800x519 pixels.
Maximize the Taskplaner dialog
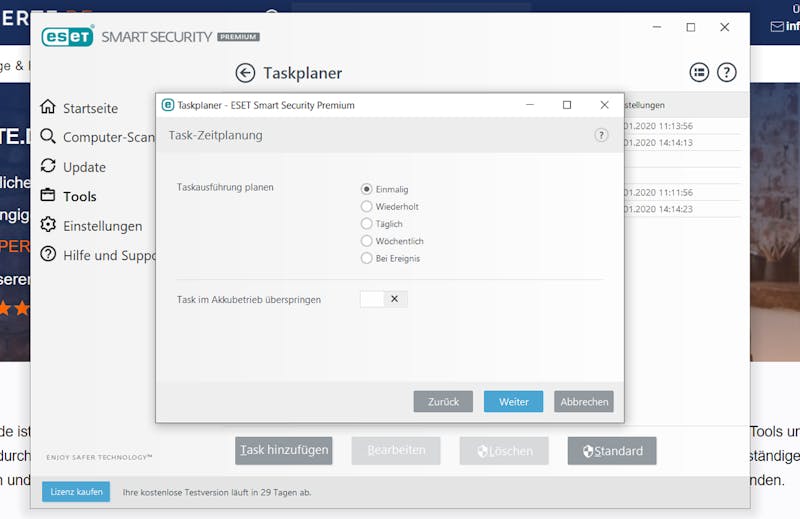click(567, 105)
